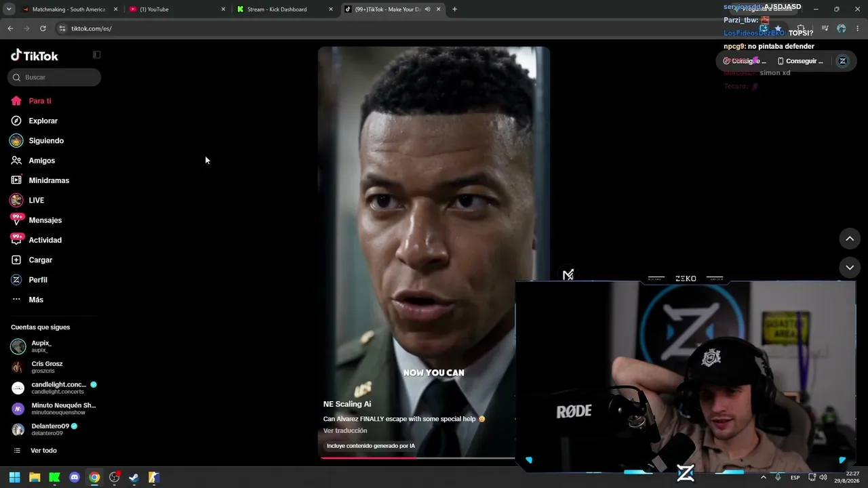Screen dimensions: 868x488
Task: Open Chrome media controls
Action: pyautogui.click(x=825, y=28)
